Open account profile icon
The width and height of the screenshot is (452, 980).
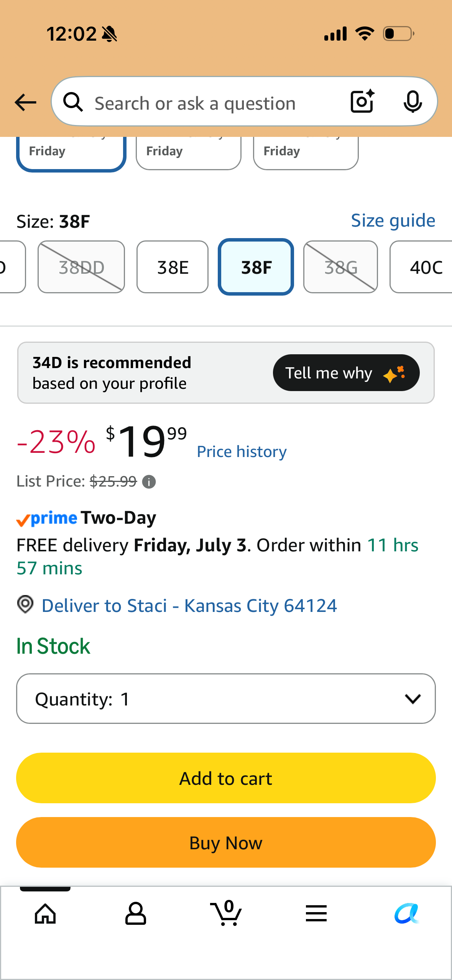[x=136, y=914]
